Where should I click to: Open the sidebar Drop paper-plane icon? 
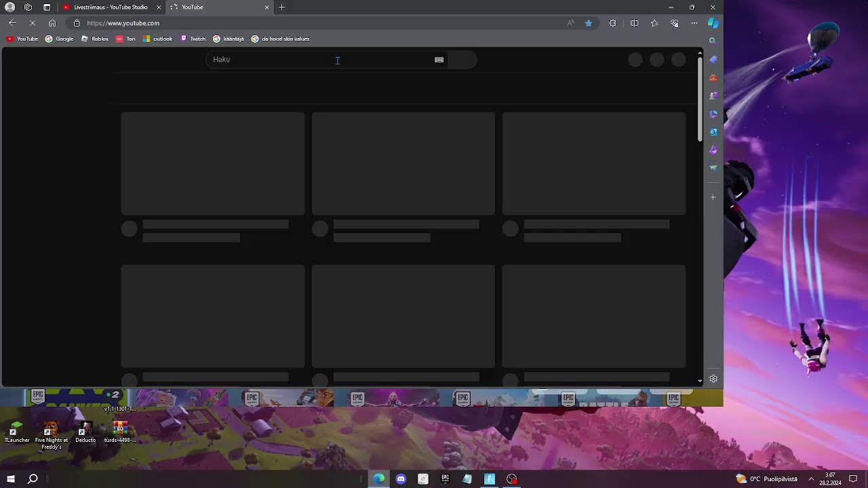click(713, 167)
